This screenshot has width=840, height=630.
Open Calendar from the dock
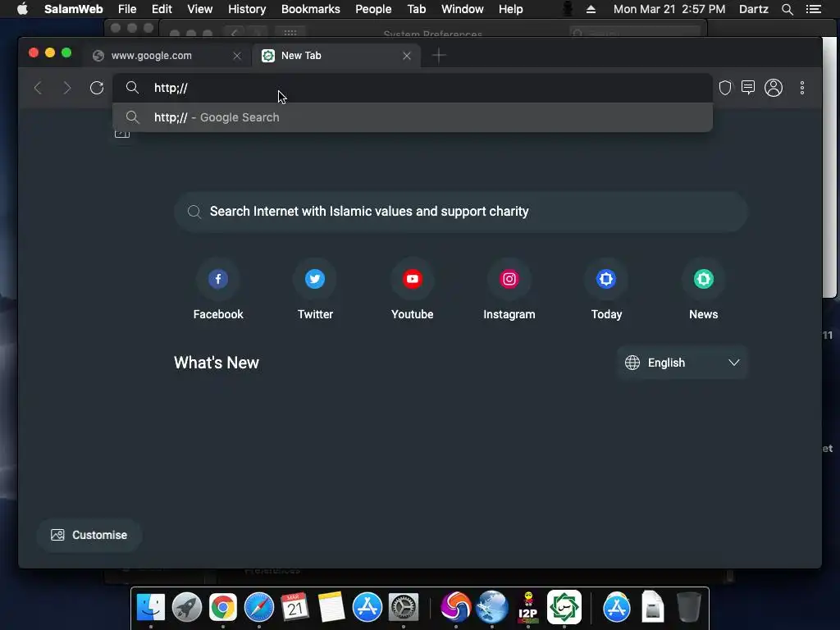(x=294, y=608)
